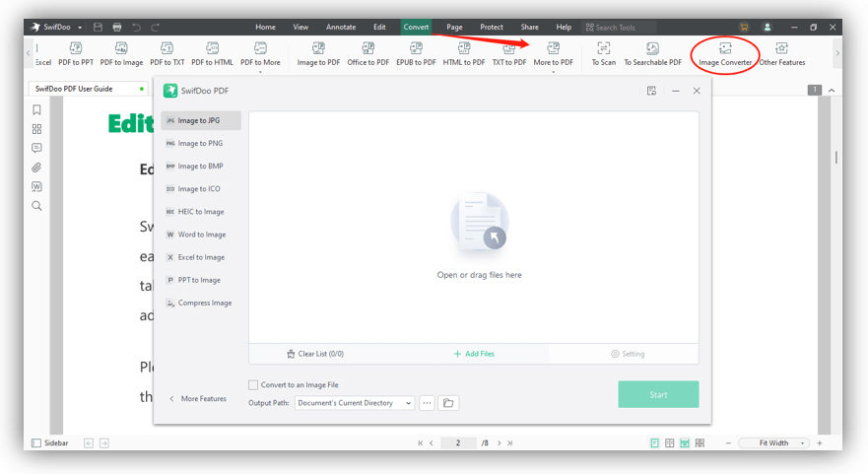The height and width of the screenshot is (474, 868).
Task: Open the shopping cart icon
Action: pyautogui.click(x=744, y=27)
